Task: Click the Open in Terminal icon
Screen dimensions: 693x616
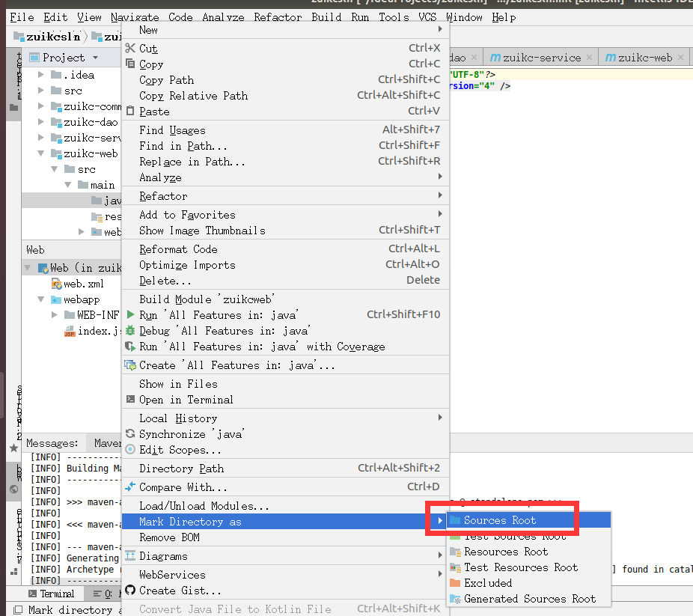Action: pyautogui.click(x=130, y=400)
